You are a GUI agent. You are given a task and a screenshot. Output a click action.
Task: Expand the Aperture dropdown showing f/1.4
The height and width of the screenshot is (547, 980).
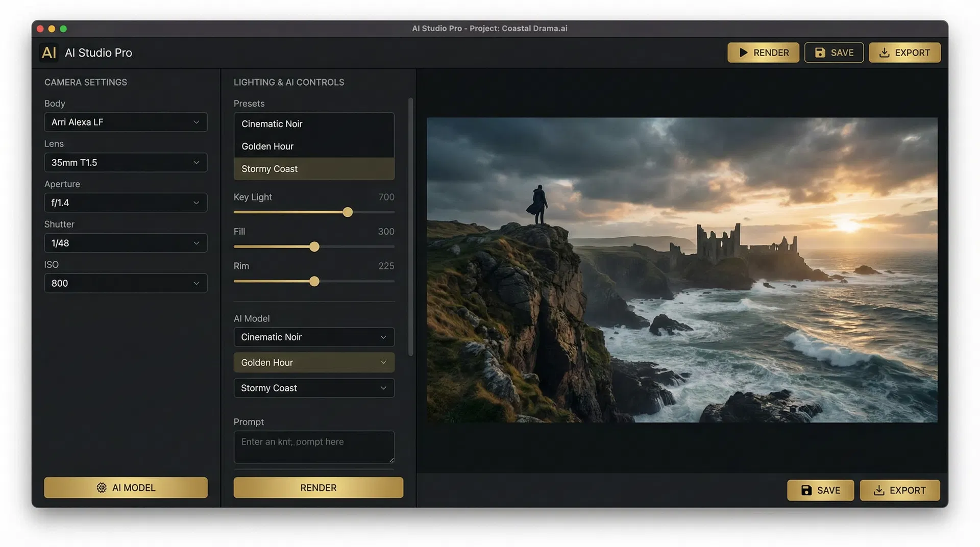[x=126, y=202]
